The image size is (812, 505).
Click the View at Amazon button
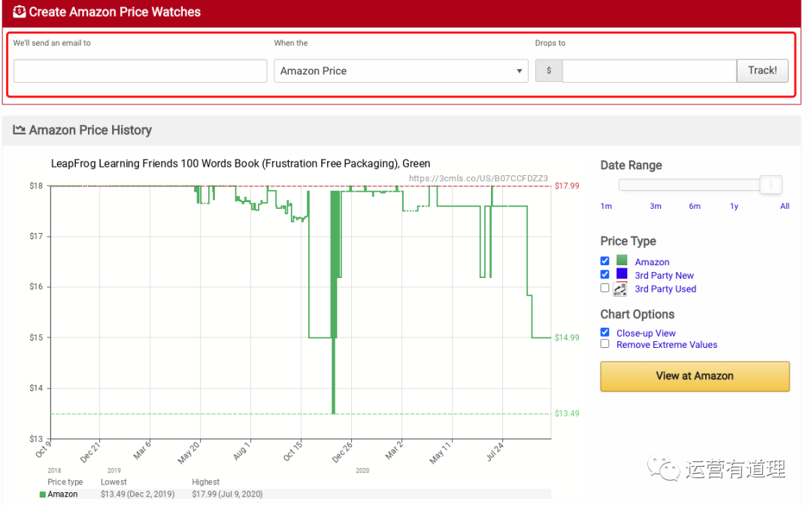point(695,376)
